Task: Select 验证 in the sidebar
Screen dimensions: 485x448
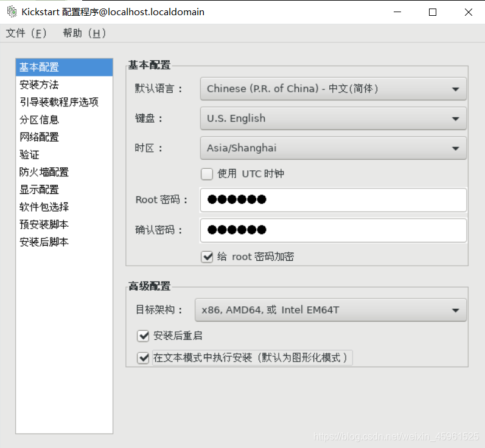Action: tap(65, 154)
